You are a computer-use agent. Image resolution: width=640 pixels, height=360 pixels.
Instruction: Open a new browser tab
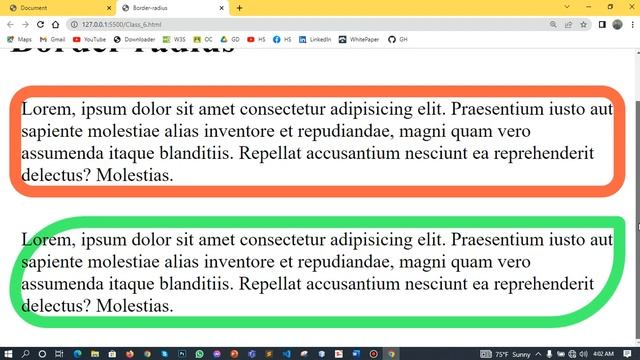pos(240,8)
